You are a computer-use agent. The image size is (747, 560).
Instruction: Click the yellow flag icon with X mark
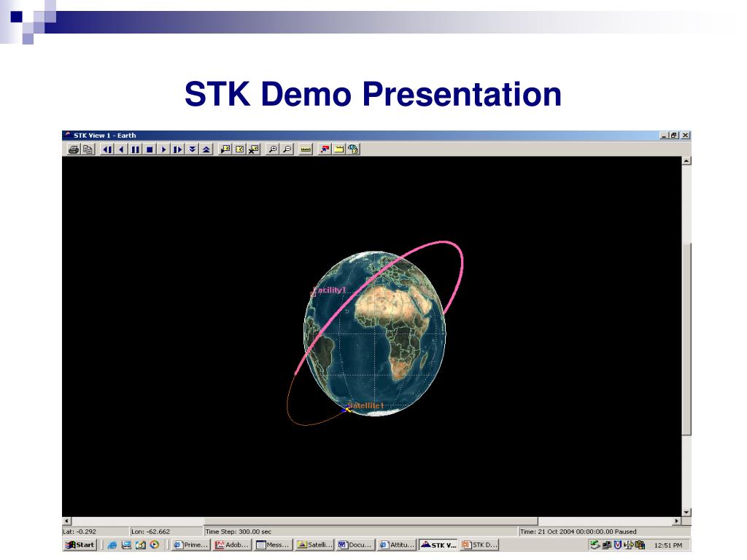(x=254, y=149)
